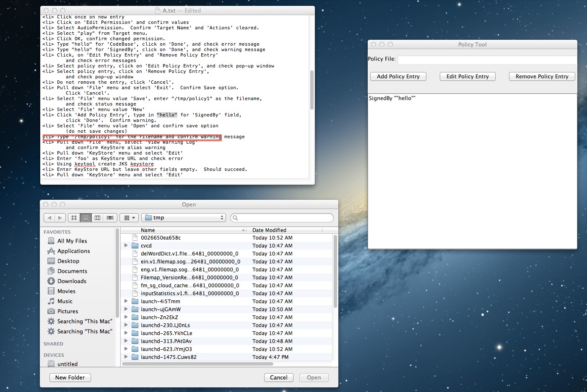This screenshot has height=392, width=587.
Task: Go to Movies in the sidebar
Action: click(66, 291)
